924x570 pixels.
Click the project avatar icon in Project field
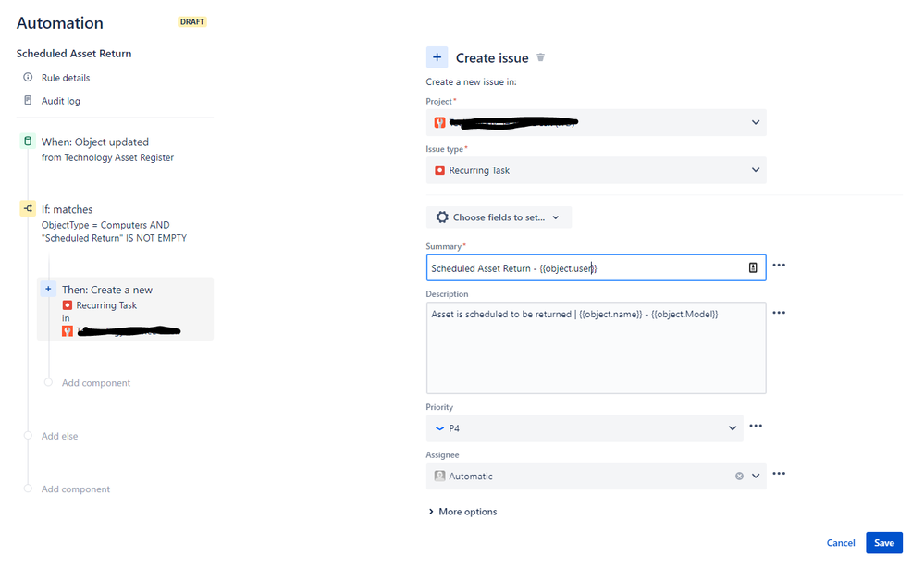(x=439, y=123)
